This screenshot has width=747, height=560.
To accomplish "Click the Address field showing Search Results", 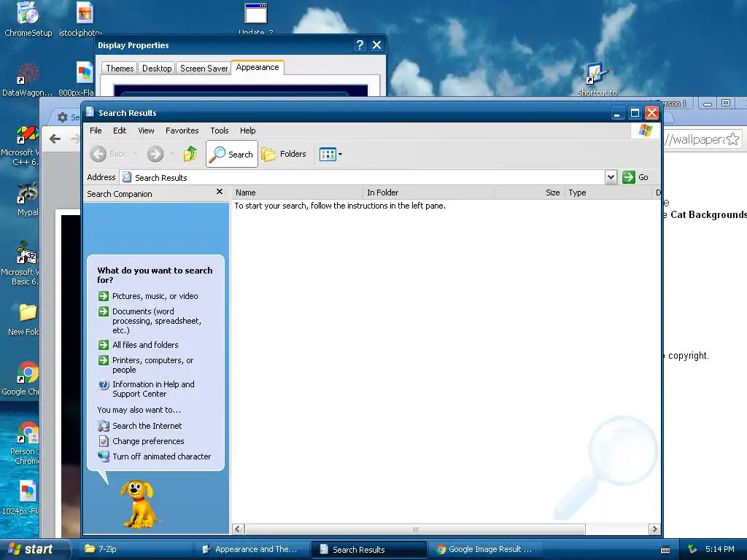I will (x=363, y=177).
